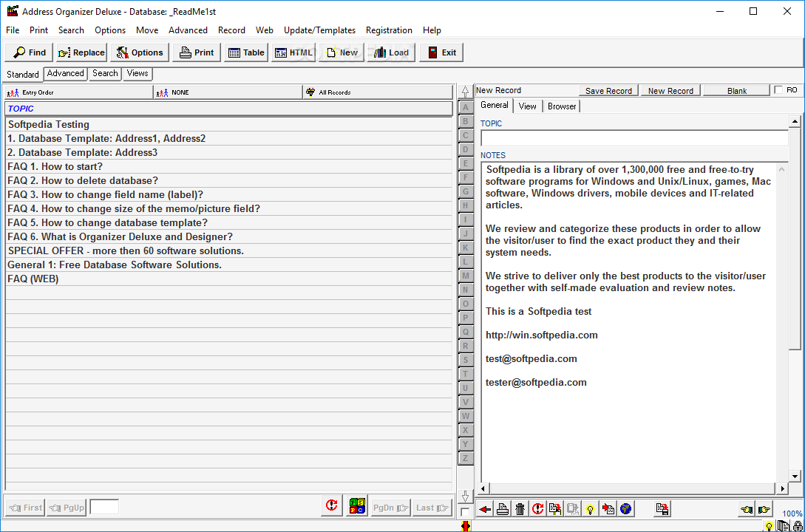This screenshot has height=532, width=805.
Task: Select the 'FAQ (WEB)' row
Action: (229, 279)
